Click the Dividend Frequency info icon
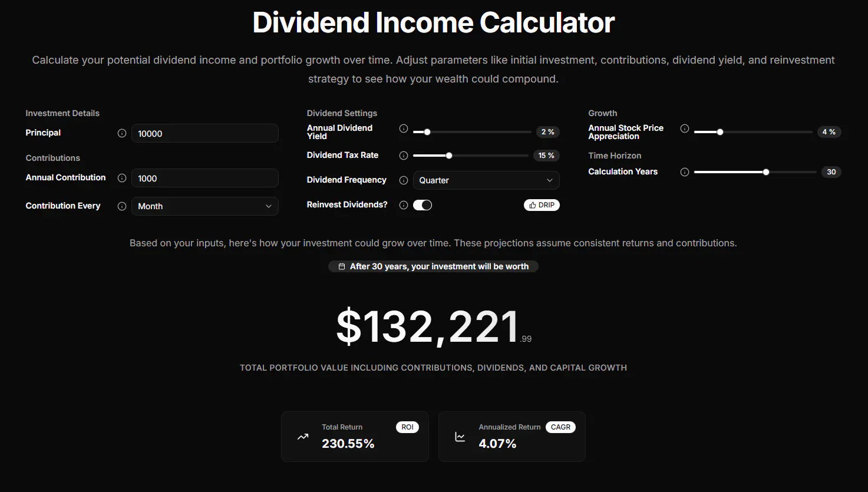This screenshot has height=492, width=868. click(404, 180)
